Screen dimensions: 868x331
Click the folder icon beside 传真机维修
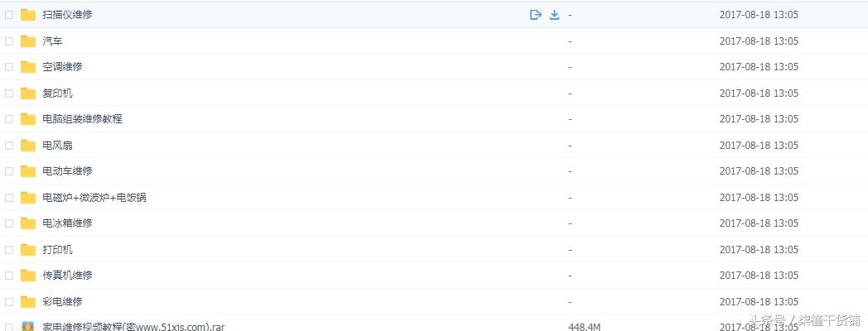[x=28, y=275]
